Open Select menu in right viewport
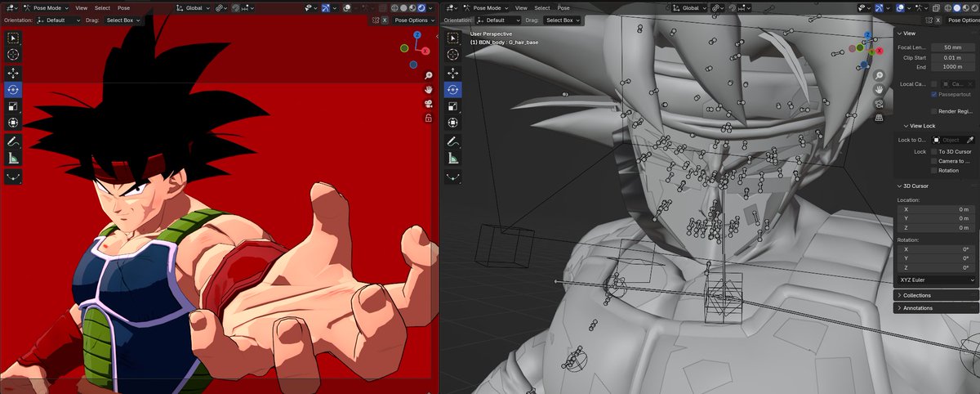This screenshot has width=980, height=394. tap(542, 7)
